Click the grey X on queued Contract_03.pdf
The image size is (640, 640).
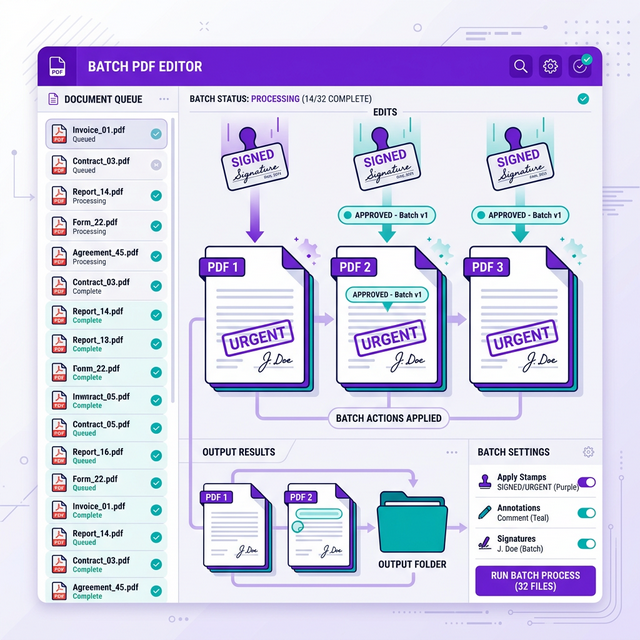coord(156,165)
